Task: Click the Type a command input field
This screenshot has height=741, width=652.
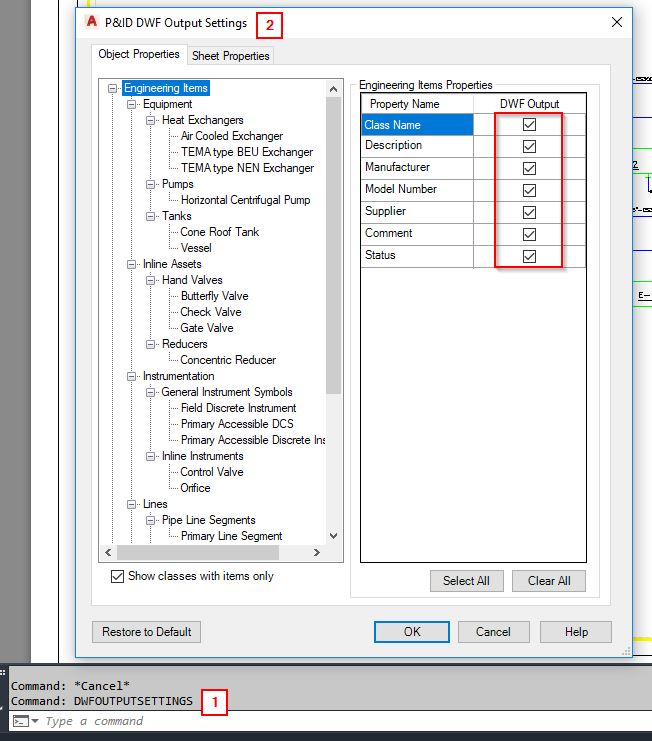Action: pyautogui.click(x=331, y=721)
